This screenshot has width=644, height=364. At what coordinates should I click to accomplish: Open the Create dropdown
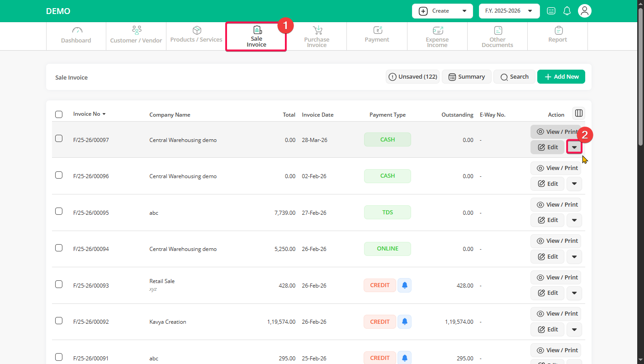[x=442, y=11]
